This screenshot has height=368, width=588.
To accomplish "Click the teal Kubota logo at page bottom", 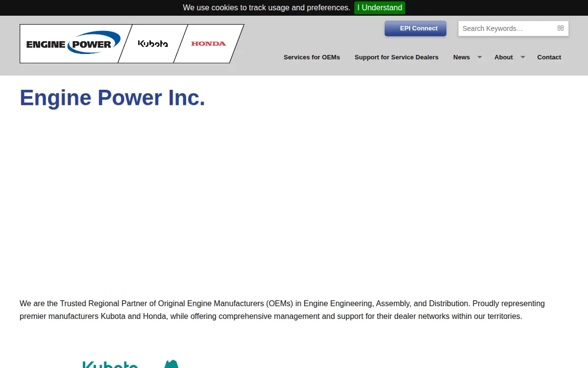I will 110,365.
